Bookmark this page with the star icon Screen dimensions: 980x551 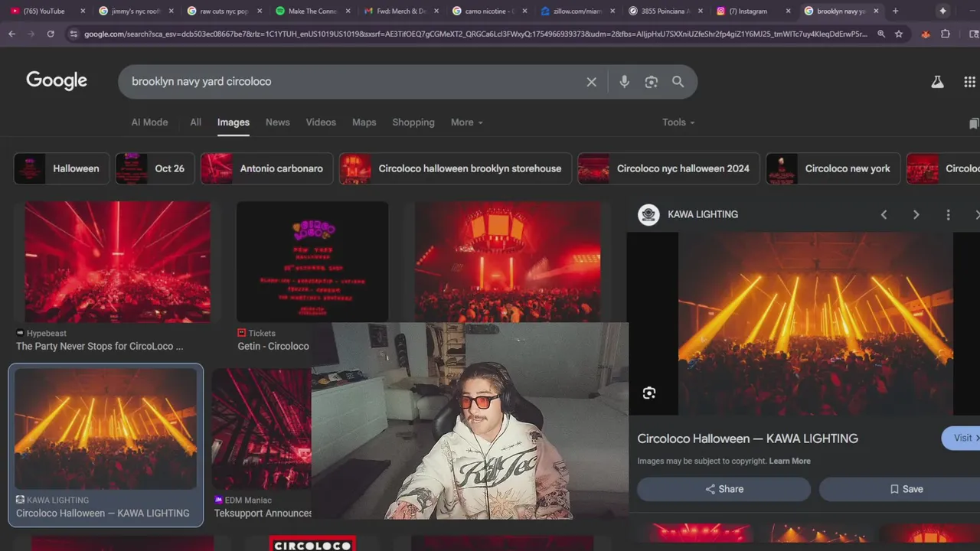(x=899, y=34)
